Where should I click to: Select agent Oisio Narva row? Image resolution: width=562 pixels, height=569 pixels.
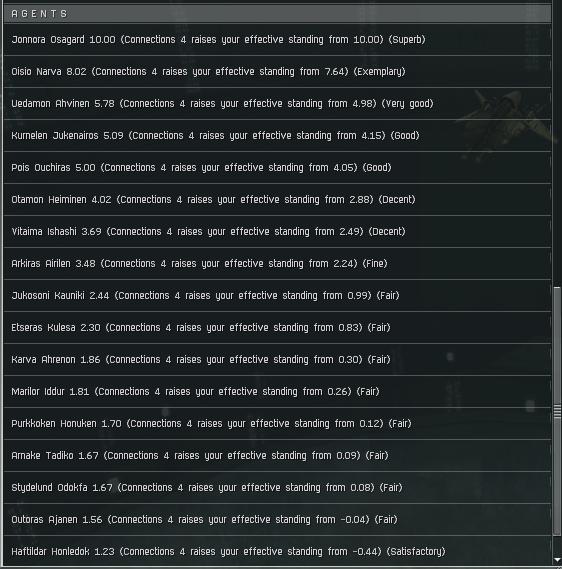click(x=278, y=71)
